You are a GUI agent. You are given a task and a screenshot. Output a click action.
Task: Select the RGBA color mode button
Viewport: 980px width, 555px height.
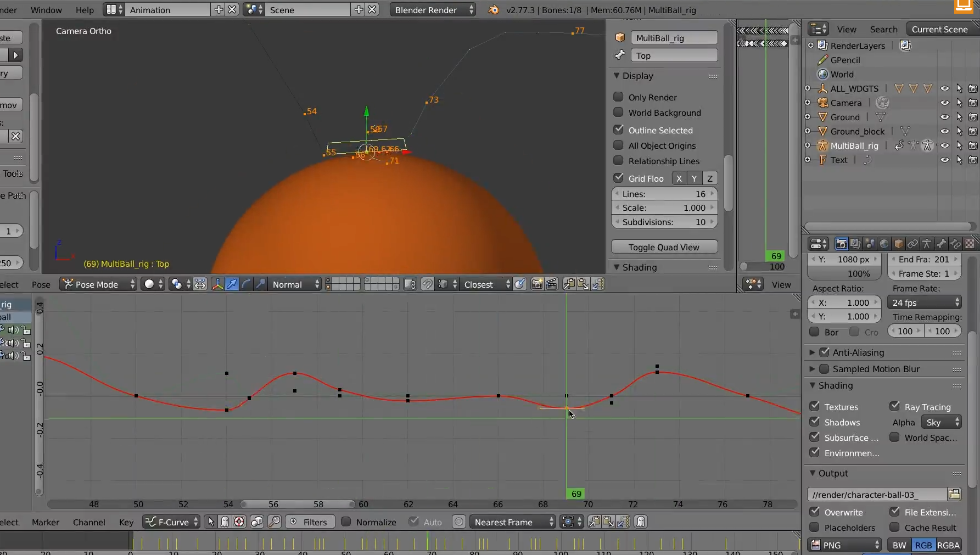click(x=949, y=545)
